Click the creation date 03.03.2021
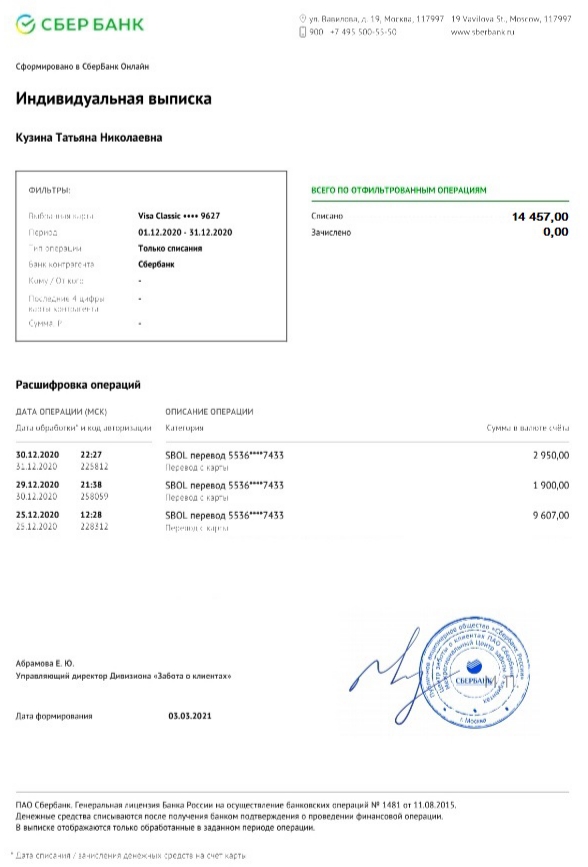588x867 pixels. point(190,716)
